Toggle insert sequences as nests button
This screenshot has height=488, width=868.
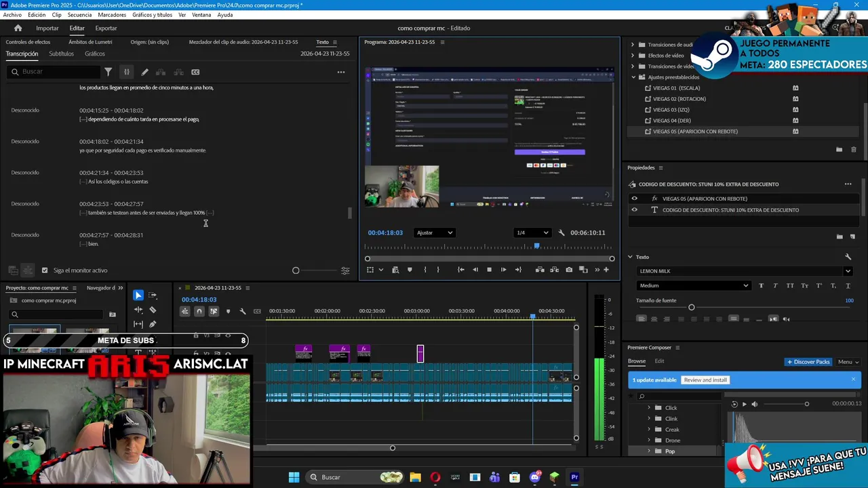pos(184,311)
